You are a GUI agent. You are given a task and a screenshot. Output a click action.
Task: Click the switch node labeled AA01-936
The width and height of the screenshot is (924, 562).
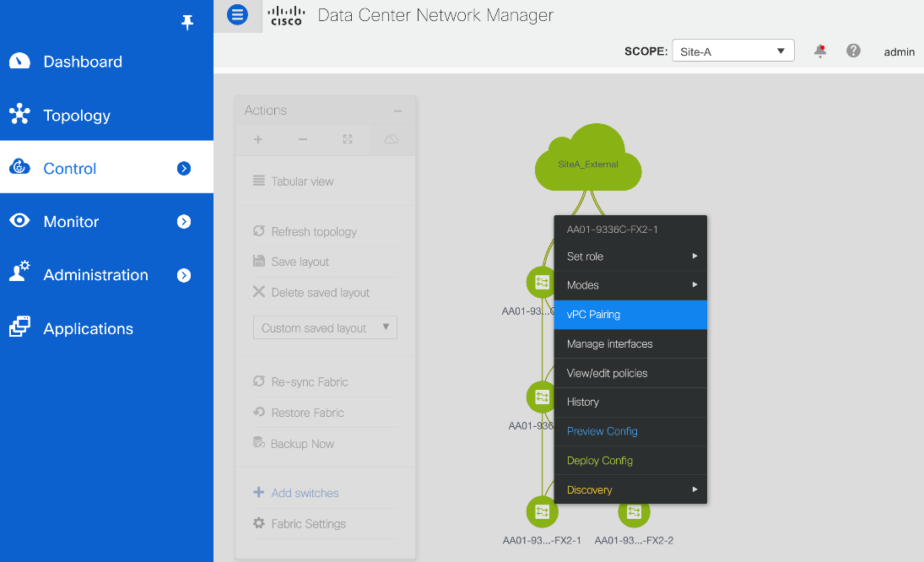[x=541, y=397]
